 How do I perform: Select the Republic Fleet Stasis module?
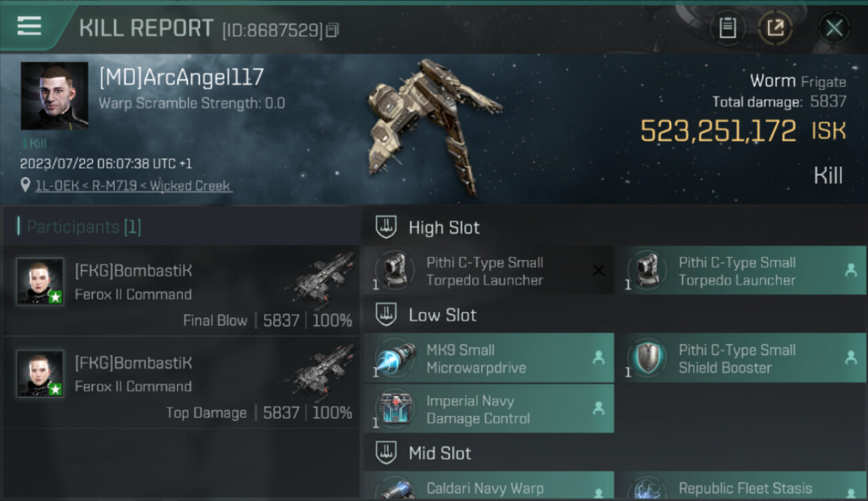tap(740, 486)
